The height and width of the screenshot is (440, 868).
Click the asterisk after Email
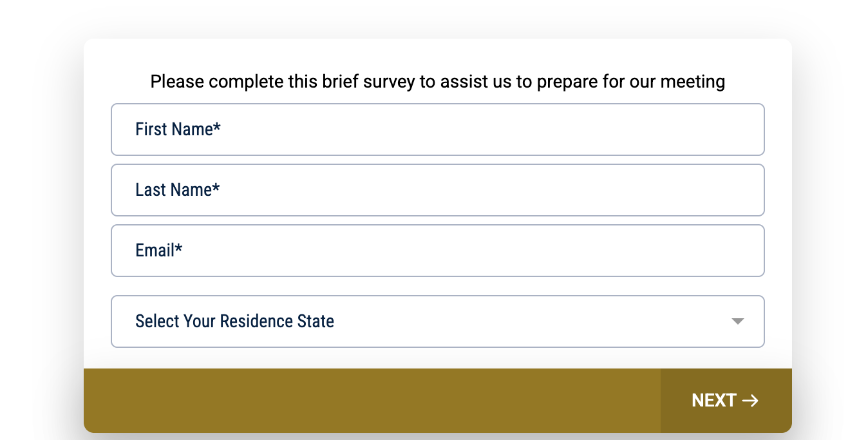tap(178, 248)
